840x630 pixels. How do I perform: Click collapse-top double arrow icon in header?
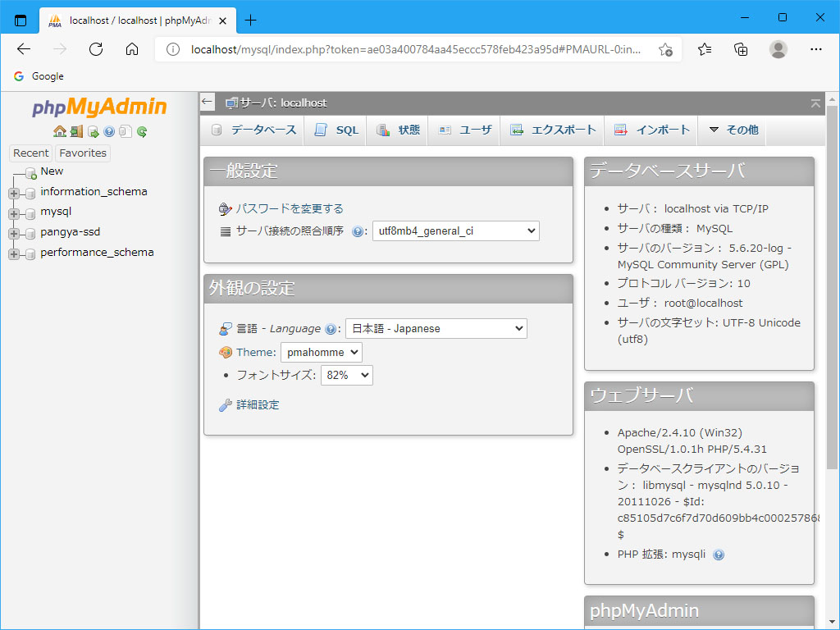point(815,103)
